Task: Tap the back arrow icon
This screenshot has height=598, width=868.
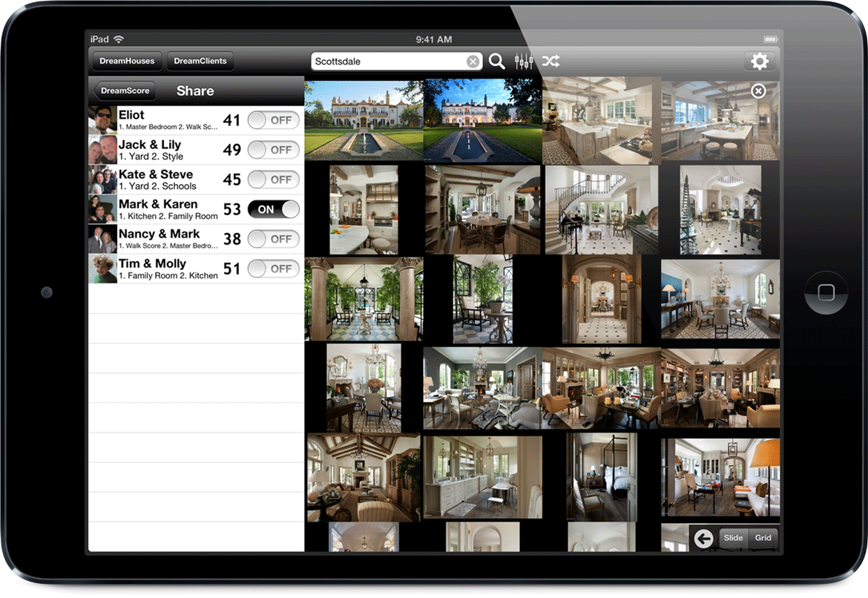Action: click(x=703, y=538)
